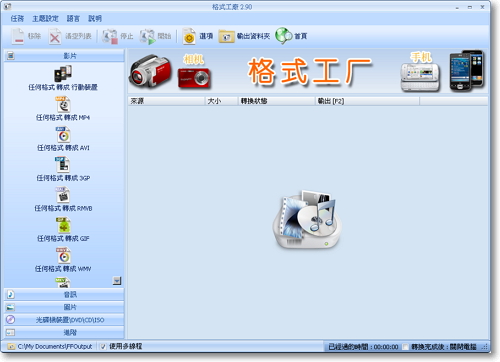Click the white mobile phone (手机) image
This screenshot has width=500, height=362.
pyautogui.click(x=420, y=78)
